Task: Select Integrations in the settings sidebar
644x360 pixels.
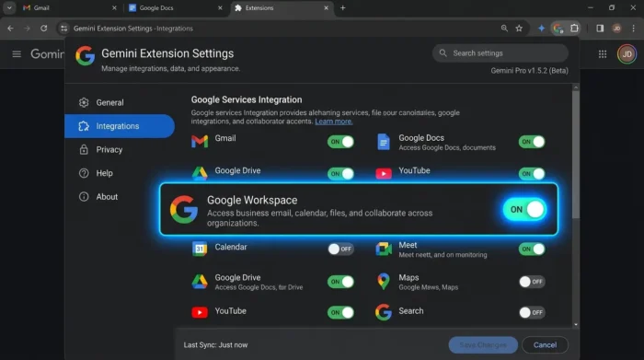Action: tap(120, 126)
